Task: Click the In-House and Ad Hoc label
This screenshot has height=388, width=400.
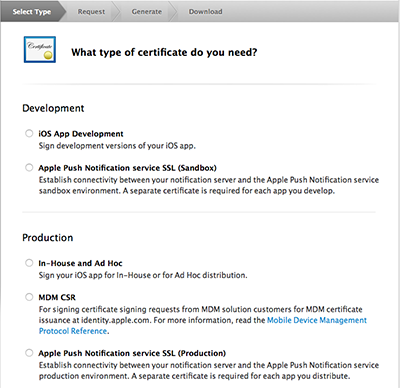Action: tap(80, 263)
